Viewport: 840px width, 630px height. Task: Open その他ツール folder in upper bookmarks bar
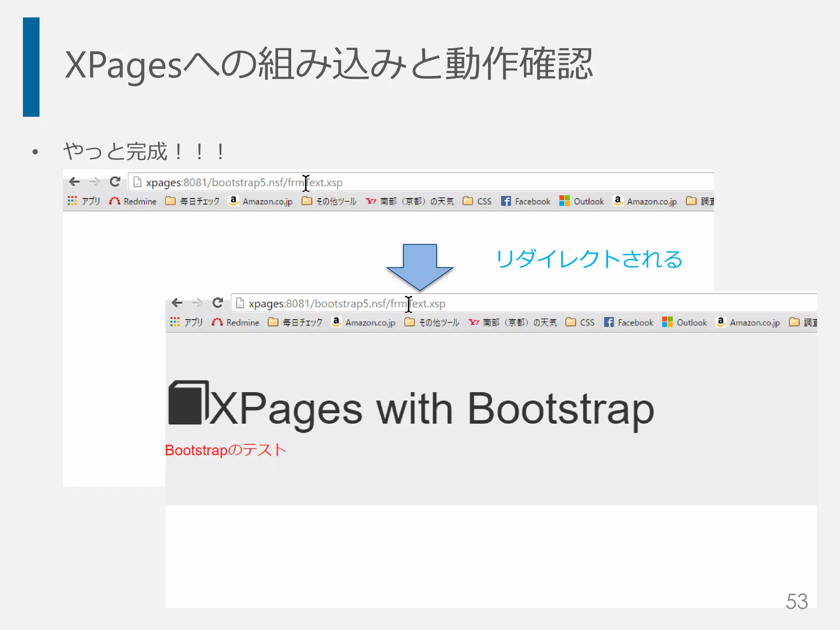tap(329, 201)
